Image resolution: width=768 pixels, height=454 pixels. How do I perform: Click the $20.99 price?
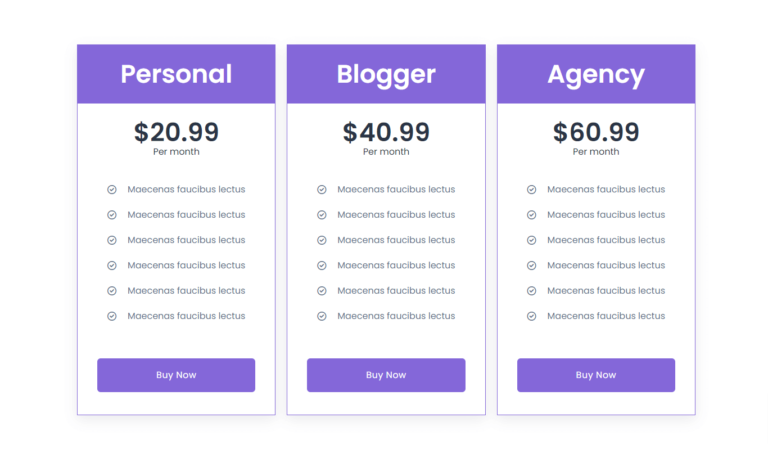click(176, 131)
